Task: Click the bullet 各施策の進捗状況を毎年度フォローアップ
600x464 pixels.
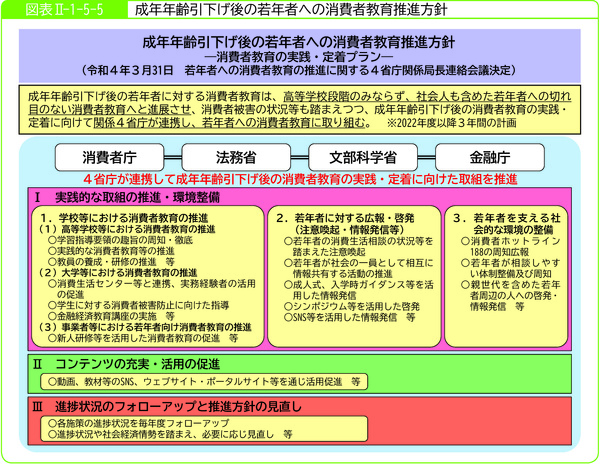Action: pos(138,423)
